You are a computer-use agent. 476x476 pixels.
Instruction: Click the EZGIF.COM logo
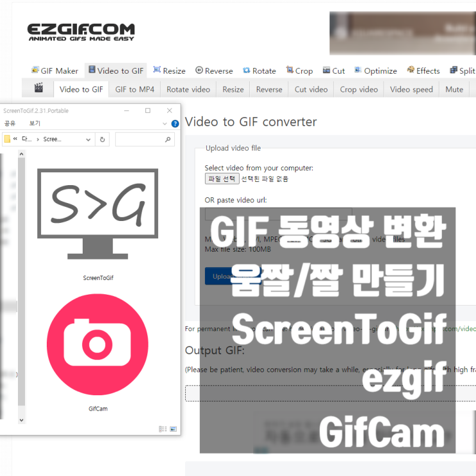pos(81,32)
